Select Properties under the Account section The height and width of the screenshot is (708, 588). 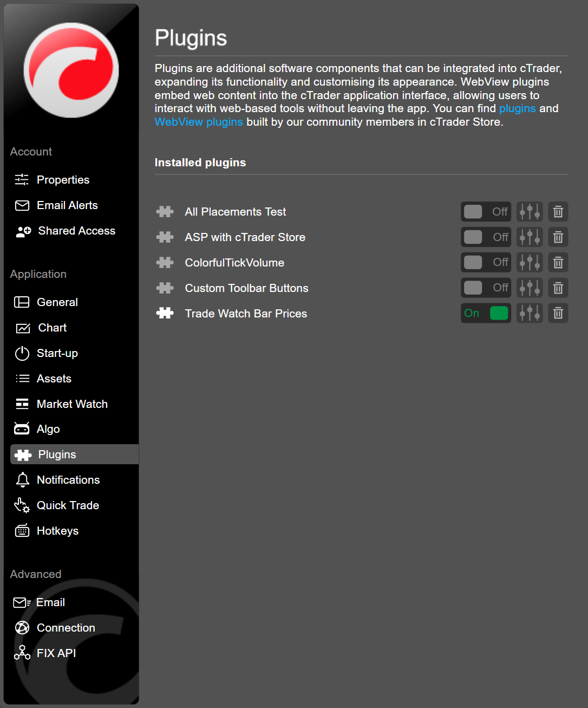63,179
